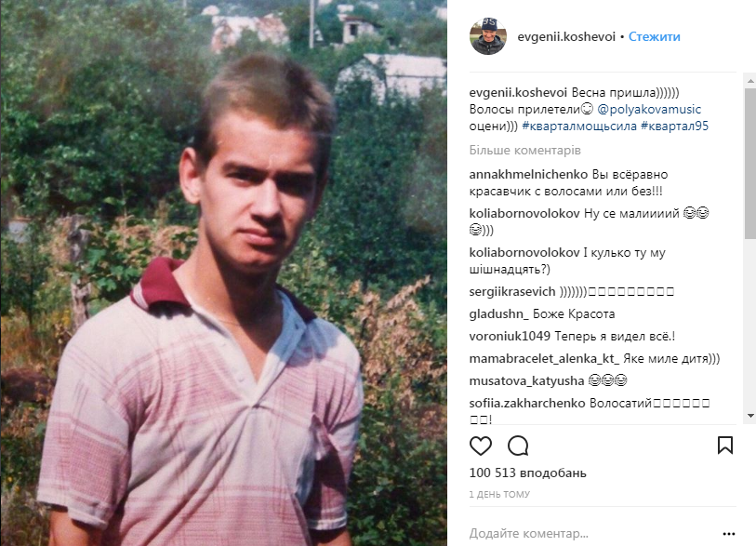
Task: Follow user via Стежити link
Action: (x=655, y=36)
